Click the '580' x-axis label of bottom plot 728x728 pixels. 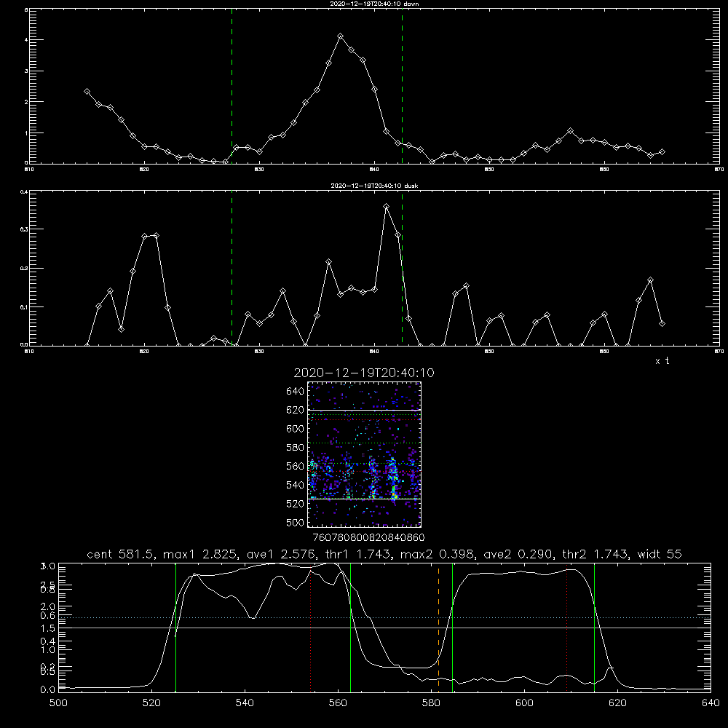(431, 703)
